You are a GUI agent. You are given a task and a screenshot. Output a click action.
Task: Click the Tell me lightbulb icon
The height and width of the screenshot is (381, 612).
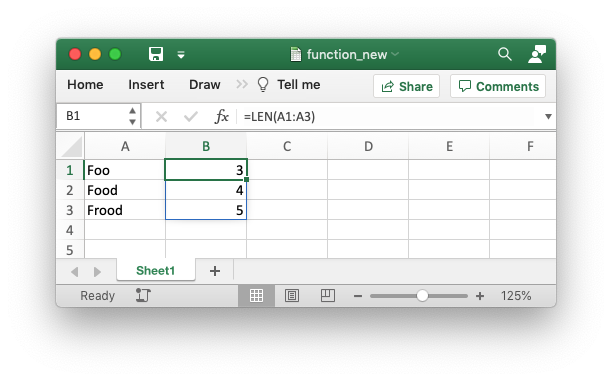click(x=263, y=84)
